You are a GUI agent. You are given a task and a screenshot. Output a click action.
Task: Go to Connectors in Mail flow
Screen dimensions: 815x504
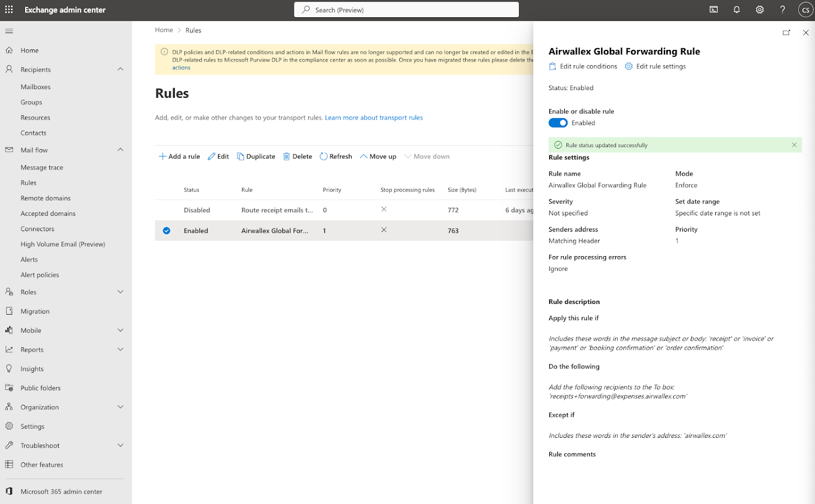pyautogui.click(x=37, y=229)
